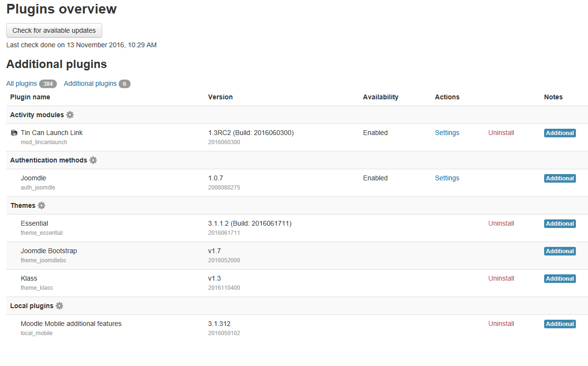Screen dimensions: 588x366
Task: Uninstall the Klass theme
Action: coord(501,279)
